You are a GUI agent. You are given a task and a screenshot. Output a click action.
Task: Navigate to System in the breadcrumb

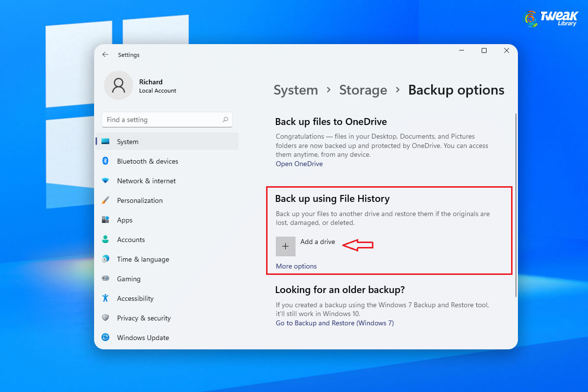[295, 90]
